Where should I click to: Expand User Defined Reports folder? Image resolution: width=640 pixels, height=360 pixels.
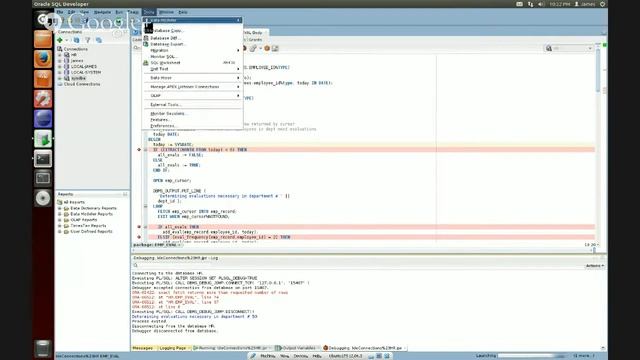pos(60,231)
